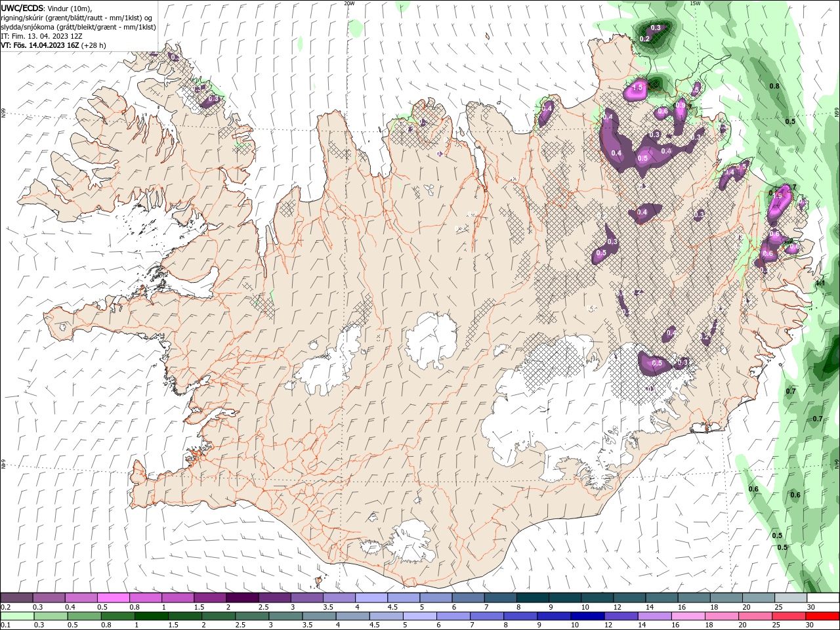Select the light pink rain swatch labeled 16
The height and width of the screenshot is (630, 840).
click(x=688, y=616)
